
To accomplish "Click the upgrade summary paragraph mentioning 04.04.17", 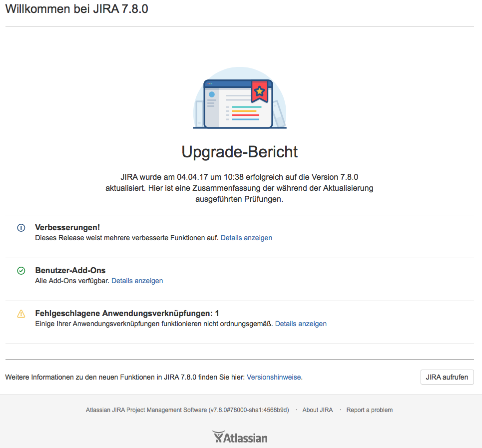I will [239, 188].
